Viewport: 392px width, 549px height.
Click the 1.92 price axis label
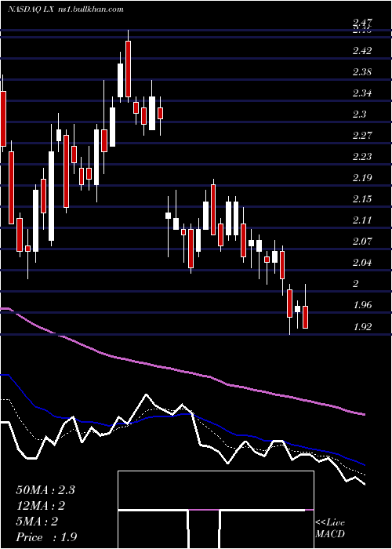click(362, 327)
